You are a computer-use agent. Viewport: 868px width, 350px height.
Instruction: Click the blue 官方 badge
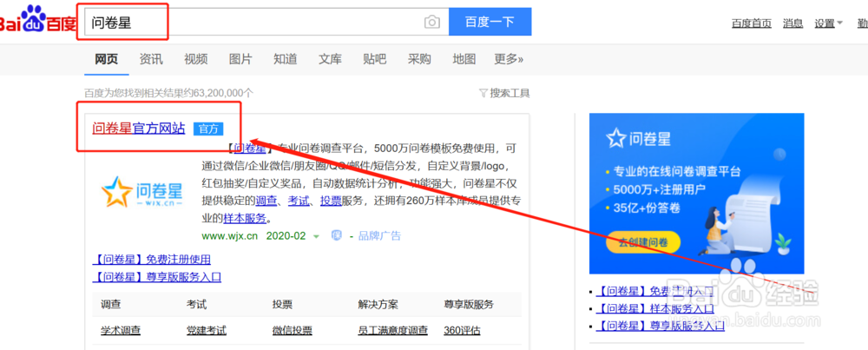coord(208,129)
